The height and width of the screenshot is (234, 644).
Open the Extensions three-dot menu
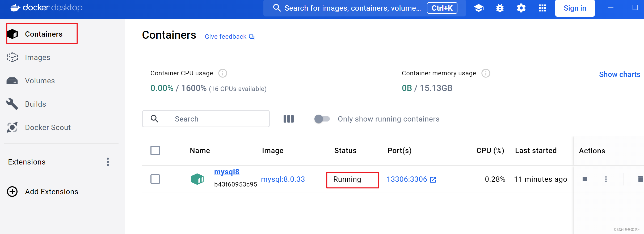[x=108, y=162]
